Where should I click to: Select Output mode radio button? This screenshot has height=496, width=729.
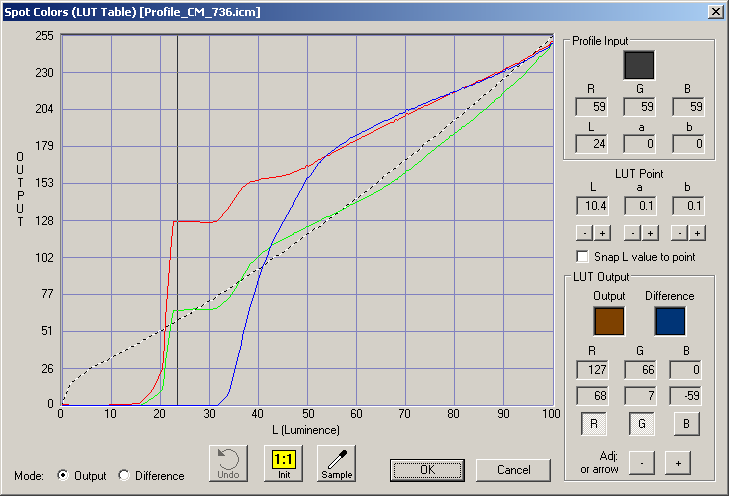click(63, 475)
